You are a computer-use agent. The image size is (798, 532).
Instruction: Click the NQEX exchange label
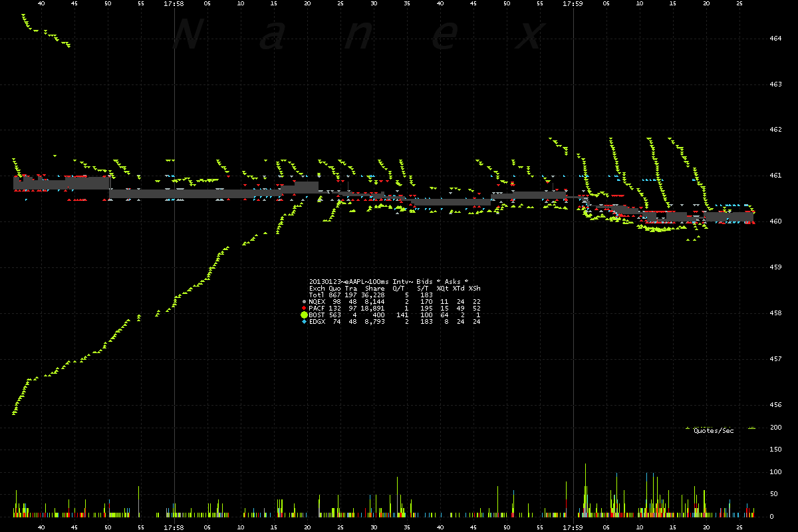[x=317, y=302]
